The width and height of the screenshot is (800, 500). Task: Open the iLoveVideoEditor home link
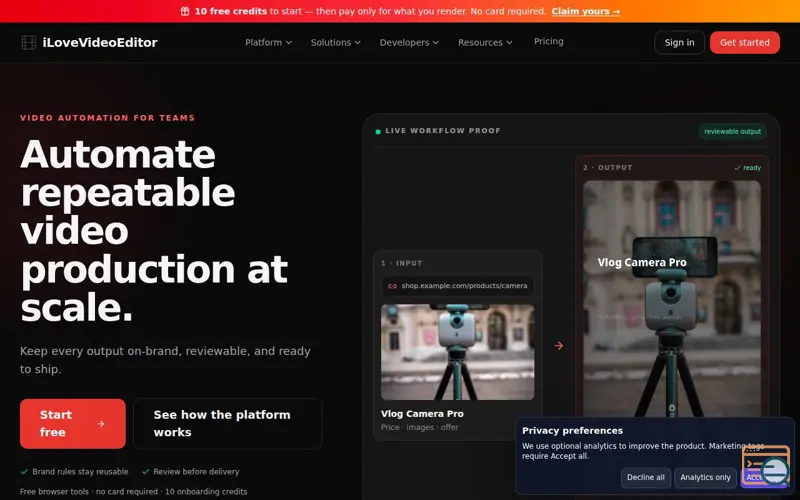89,42
